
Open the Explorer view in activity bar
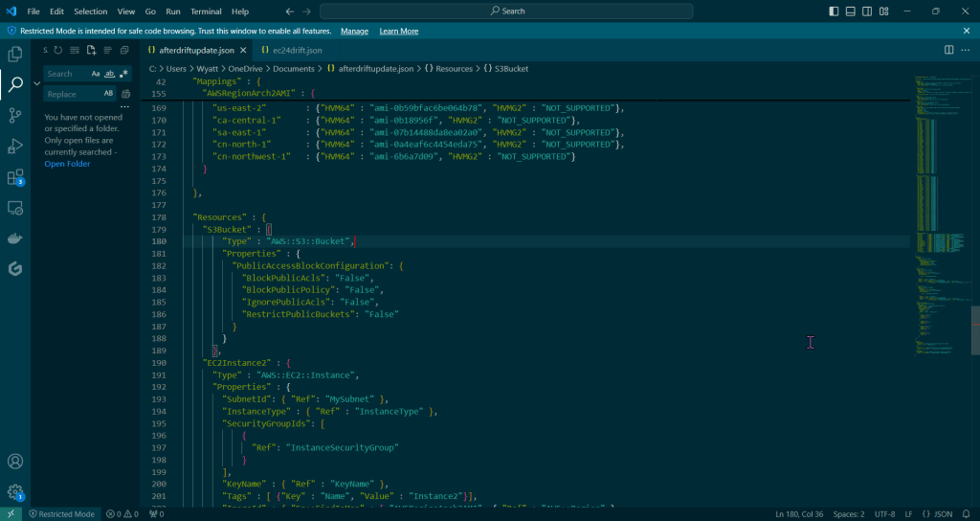click(x=15, y=55)
